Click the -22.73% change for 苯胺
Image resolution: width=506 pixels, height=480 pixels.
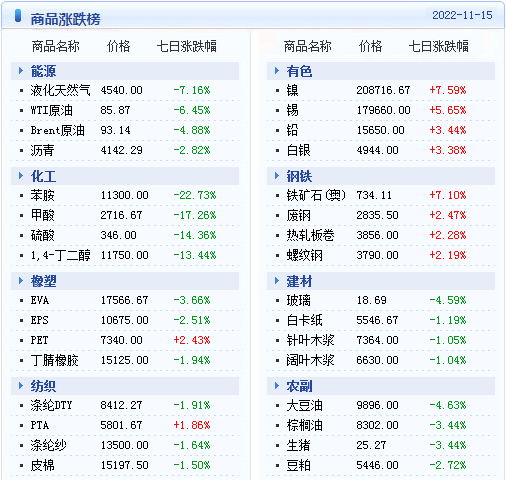click(x=195, y=195)
